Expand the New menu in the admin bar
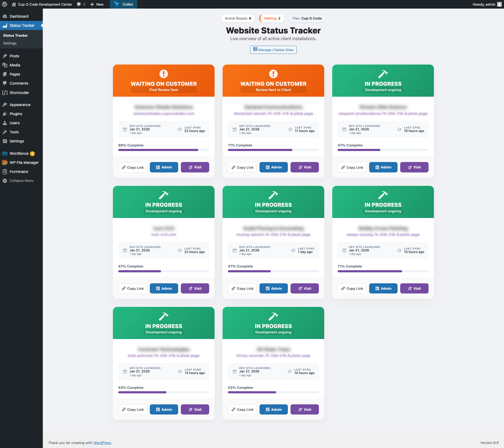 (x=97, y=4)
